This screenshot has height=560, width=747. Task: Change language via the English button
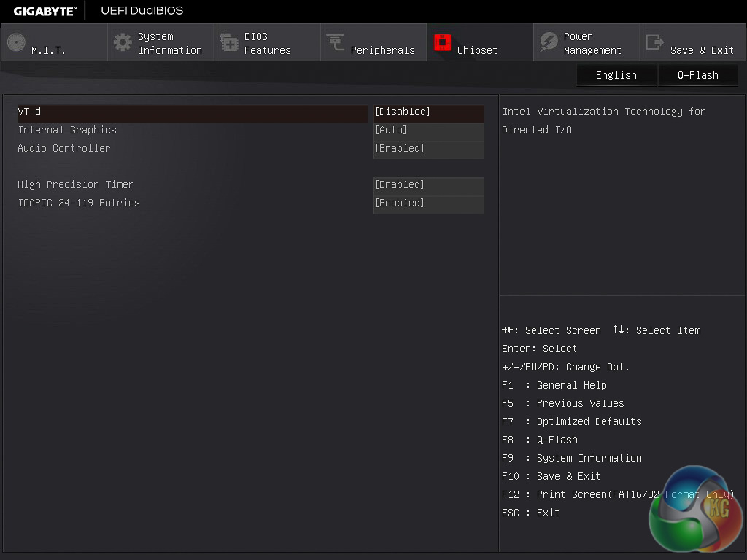point(616,75)
